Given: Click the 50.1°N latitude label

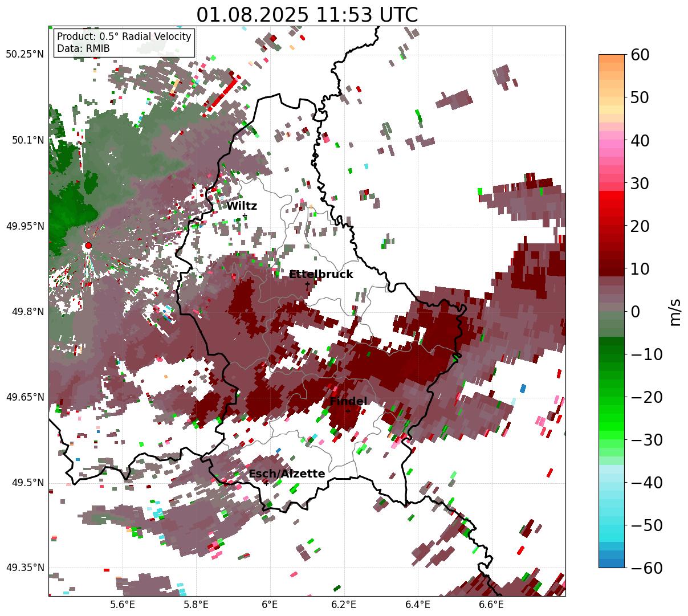Looking at the screenshot, I should coord(27,140).
